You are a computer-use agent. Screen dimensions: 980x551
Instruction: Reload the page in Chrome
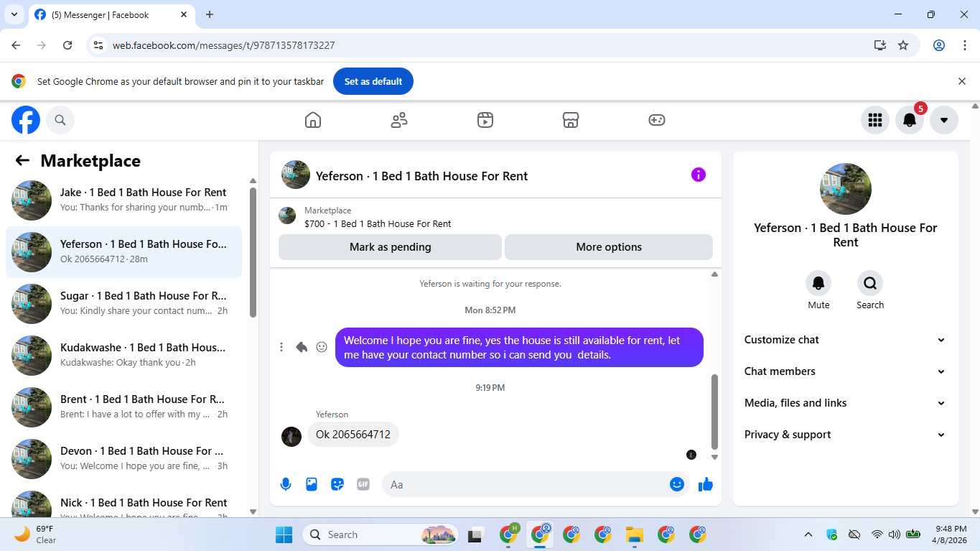point(67,45)
